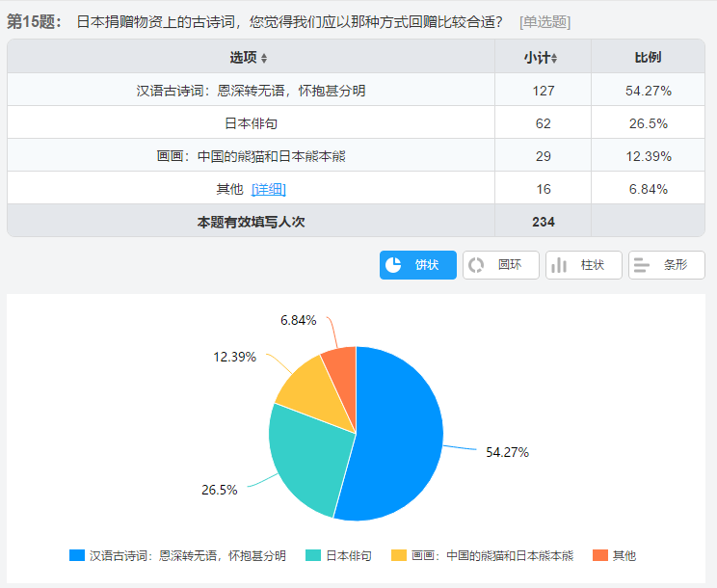Sort the table by 小计 column arrows
The image size is (717, 588).
tap(554, 58)
